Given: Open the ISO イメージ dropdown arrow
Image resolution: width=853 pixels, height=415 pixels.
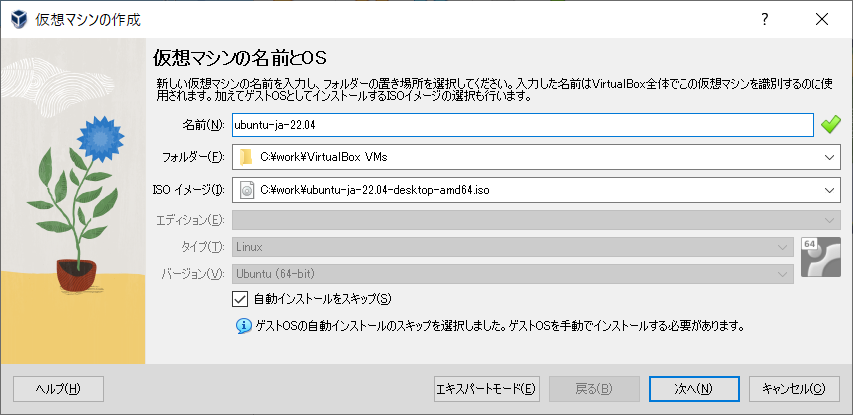Looking at the screenshot, I should 829,190.
